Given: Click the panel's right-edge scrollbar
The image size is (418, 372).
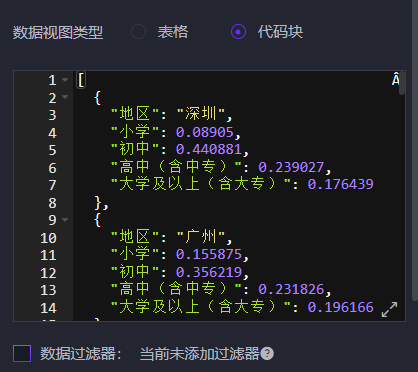Looking at the screenshot, I should point(415,150).
